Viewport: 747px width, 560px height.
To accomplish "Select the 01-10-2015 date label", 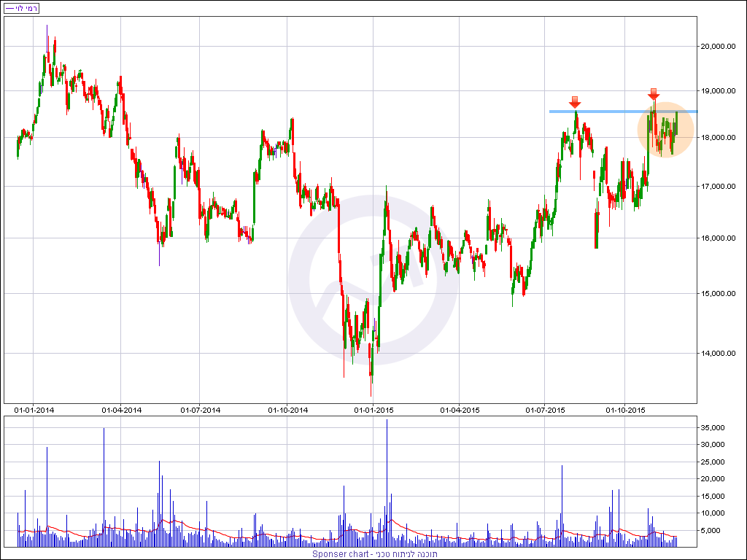I will point(625,410).
